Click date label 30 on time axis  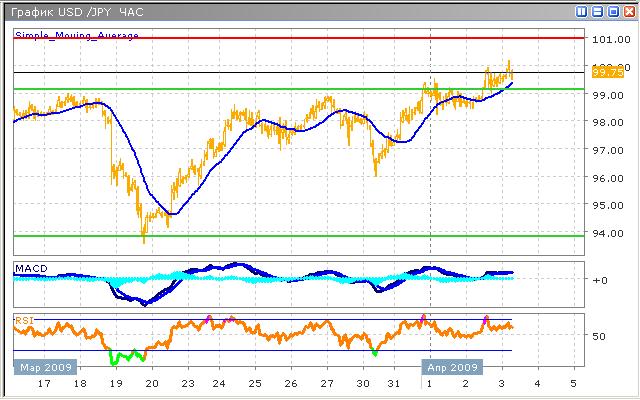[x=363, y=384]
